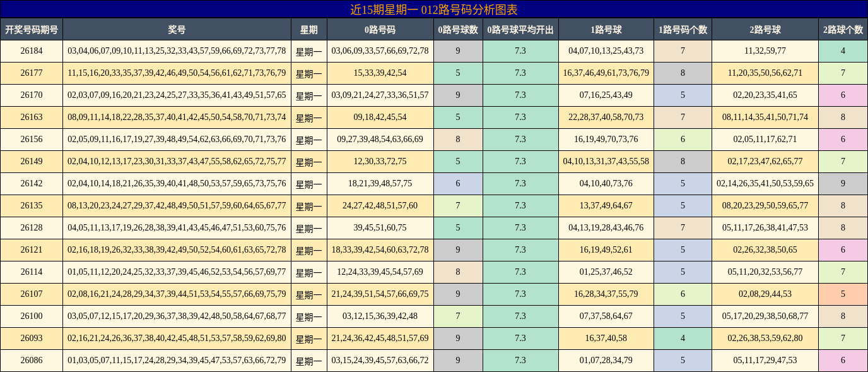
Task: Select issue number 26149
Action: (32, 162)
